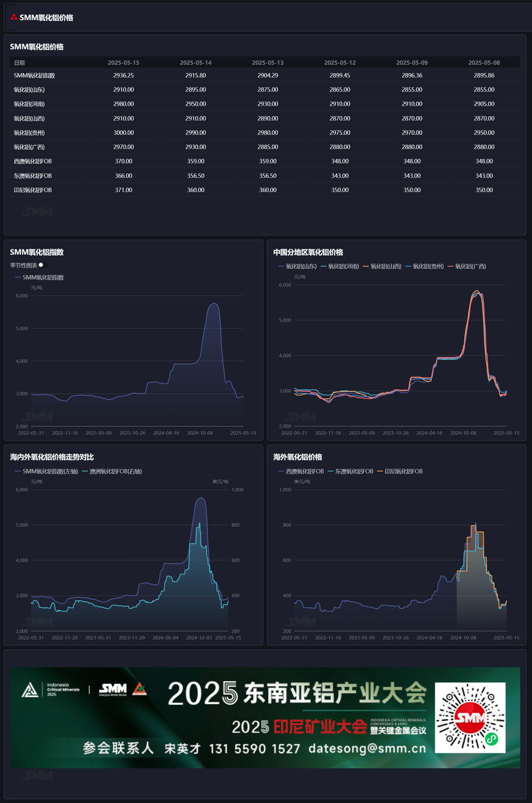Select East Australia FOB value 366.00
The image size is (532, 803).
tap(124, 176)
